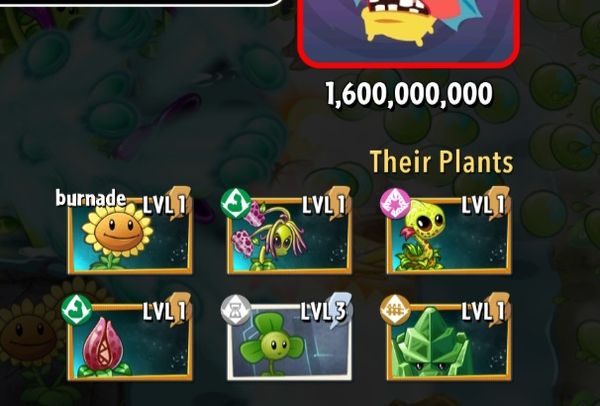
Task: Click LVL 3 label on Blover card
Action: (x=323, y=311)
